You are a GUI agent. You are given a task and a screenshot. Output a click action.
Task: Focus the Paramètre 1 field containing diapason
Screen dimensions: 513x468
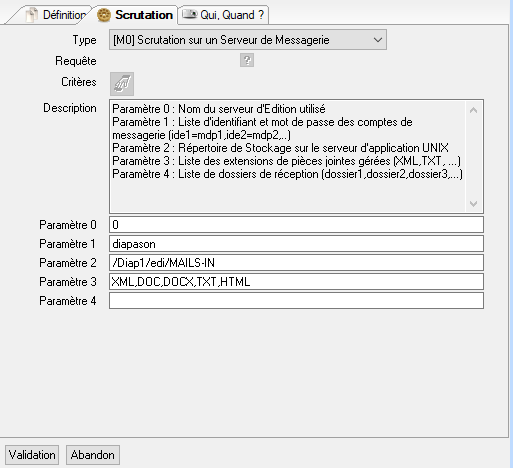coord(296,244)
